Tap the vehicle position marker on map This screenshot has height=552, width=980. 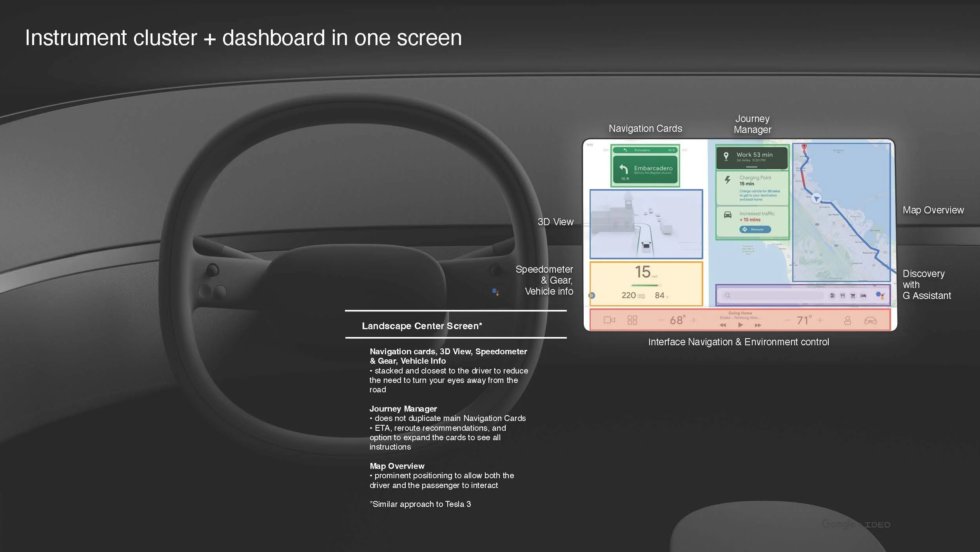[817, 199]
